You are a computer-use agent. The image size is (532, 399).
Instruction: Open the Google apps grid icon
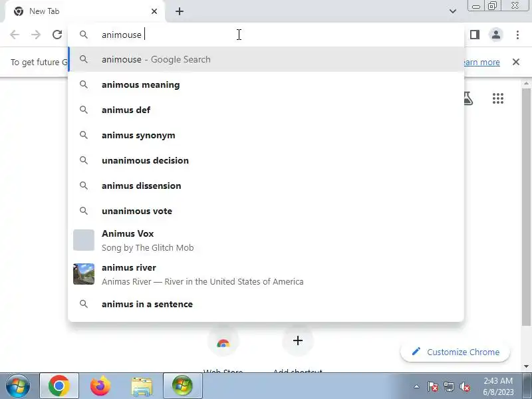click(497, 98)
